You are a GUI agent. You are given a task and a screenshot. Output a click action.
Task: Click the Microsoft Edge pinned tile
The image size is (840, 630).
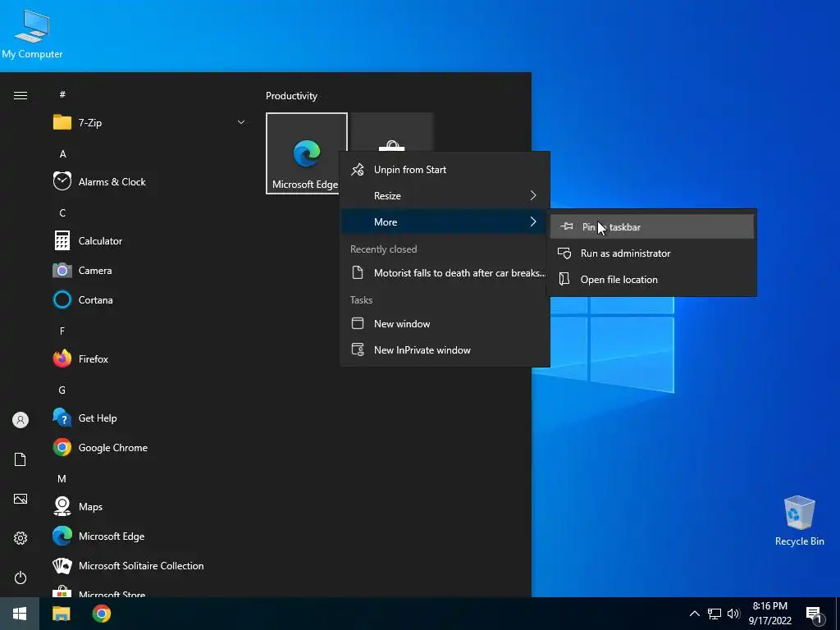click(x=307, y=153)
